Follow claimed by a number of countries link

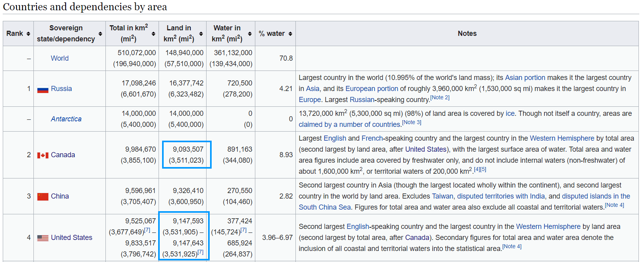click(x=349, y=124)
